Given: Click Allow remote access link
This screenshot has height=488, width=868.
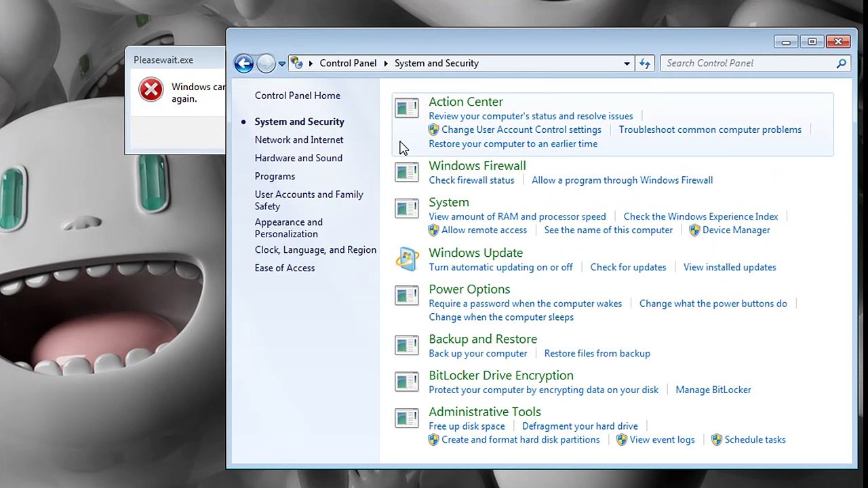Looking at the screenshot, I should [x=484, y=230].
